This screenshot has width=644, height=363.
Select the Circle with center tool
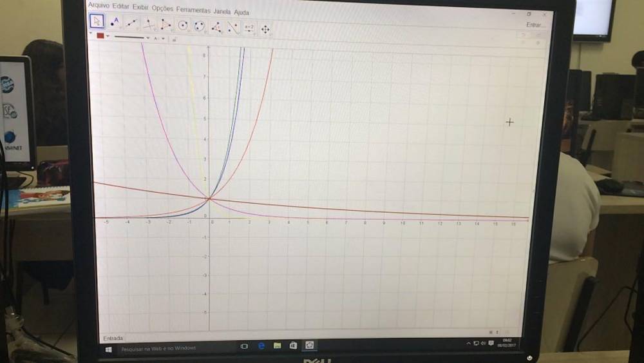tap(183, 25)
